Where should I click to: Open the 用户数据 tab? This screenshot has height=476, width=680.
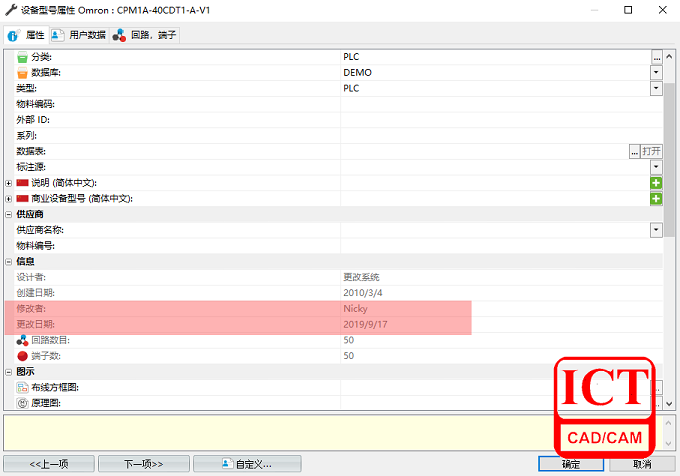79,35
